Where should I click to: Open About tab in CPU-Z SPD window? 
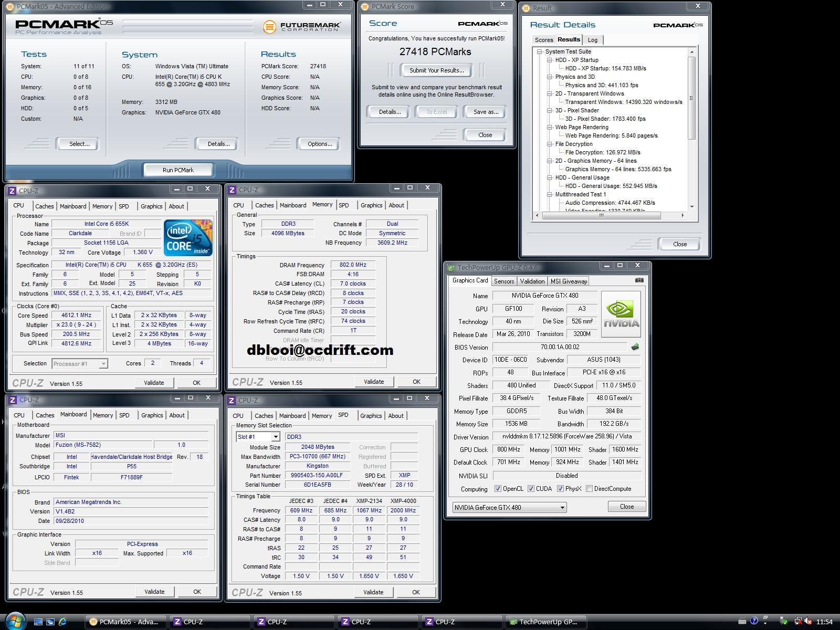[396, 416]
